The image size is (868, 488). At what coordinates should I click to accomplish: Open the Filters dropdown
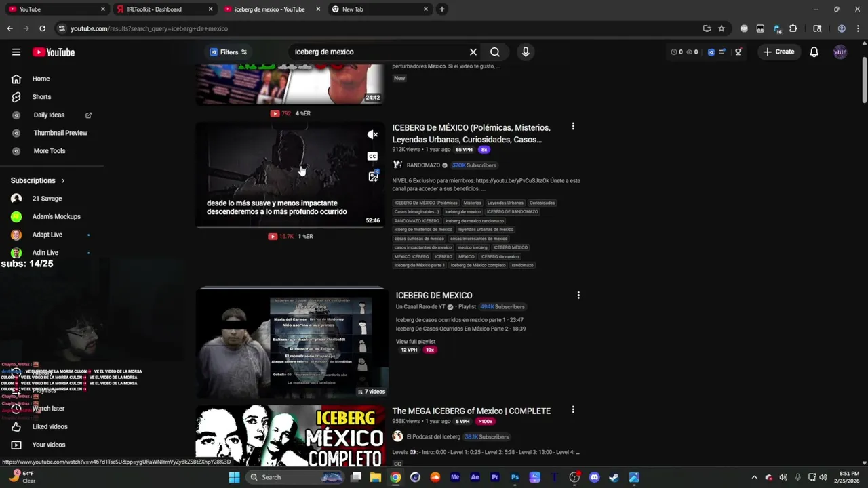coord(229,52)
